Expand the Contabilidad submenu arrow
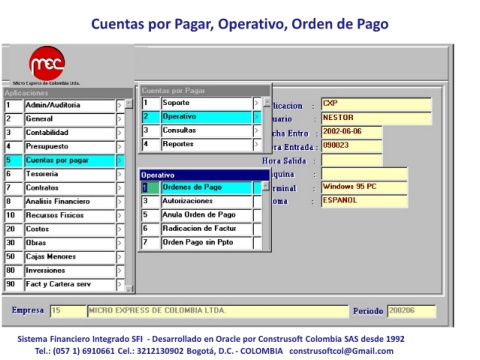Viewport: 480px width, 360px height. 120,133
